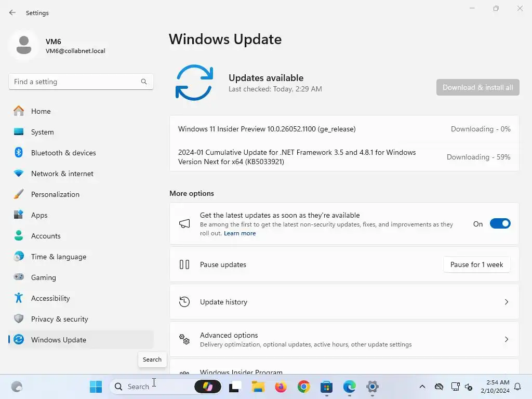The width and height of the screenshot is (532, 399).
Task: Click the VM6 user avatar icon
Action: pos(24,45)
